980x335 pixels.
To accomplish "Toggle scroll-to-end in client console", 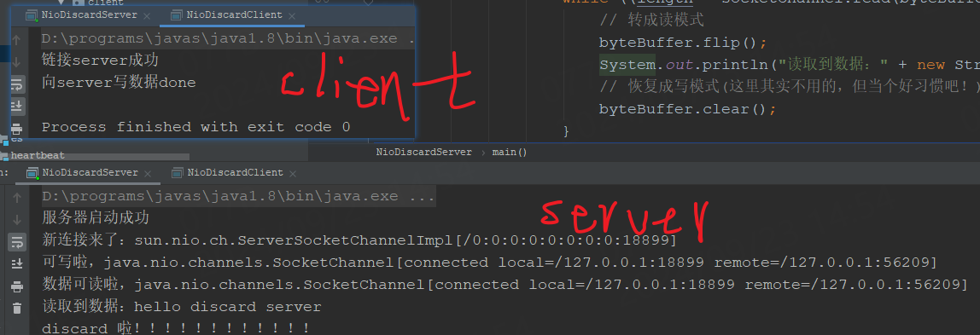I will coord(17,106).
